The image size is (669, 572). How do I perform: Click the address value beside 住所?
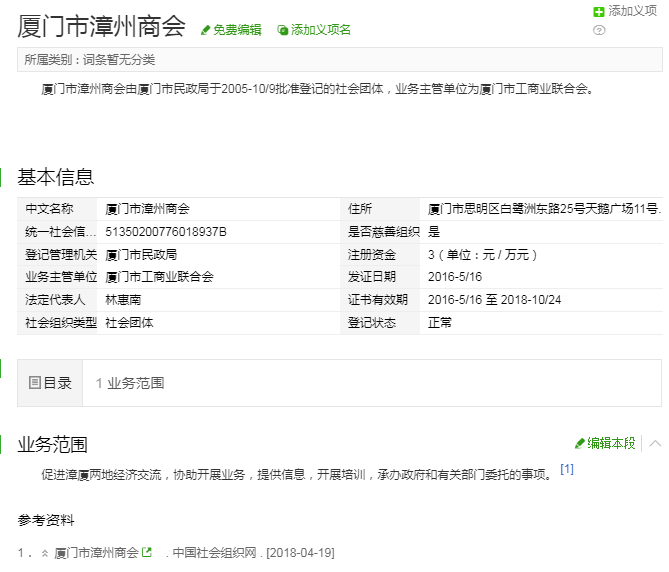544,209
